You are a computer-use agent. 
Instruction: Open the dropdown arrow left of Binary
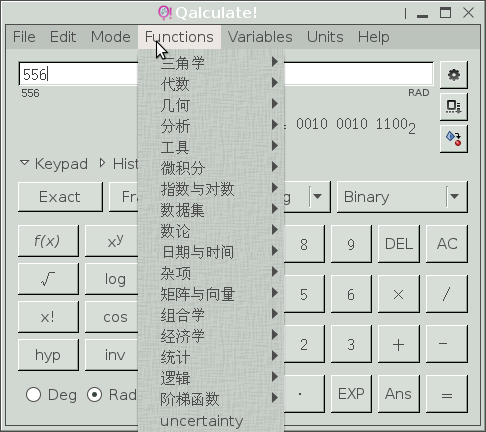[x=317, y=197]
